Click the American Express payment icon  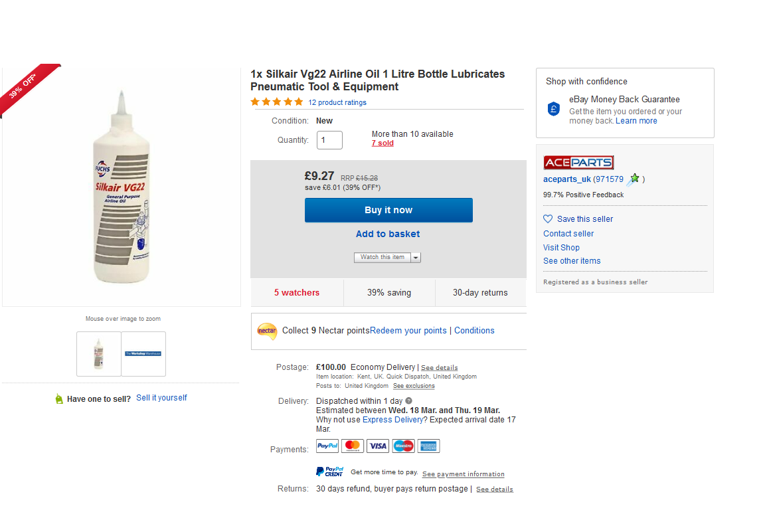(428, 446)
